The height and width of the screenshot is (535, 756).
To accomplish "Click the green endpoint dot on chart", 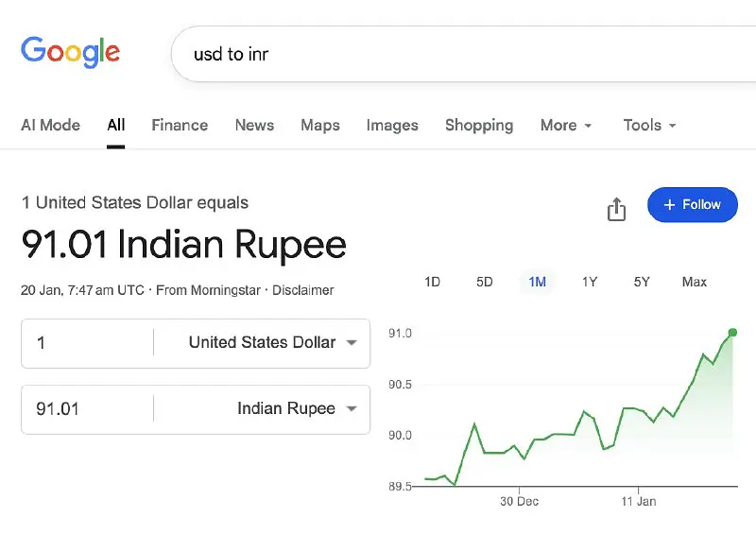I will (732, 332).
